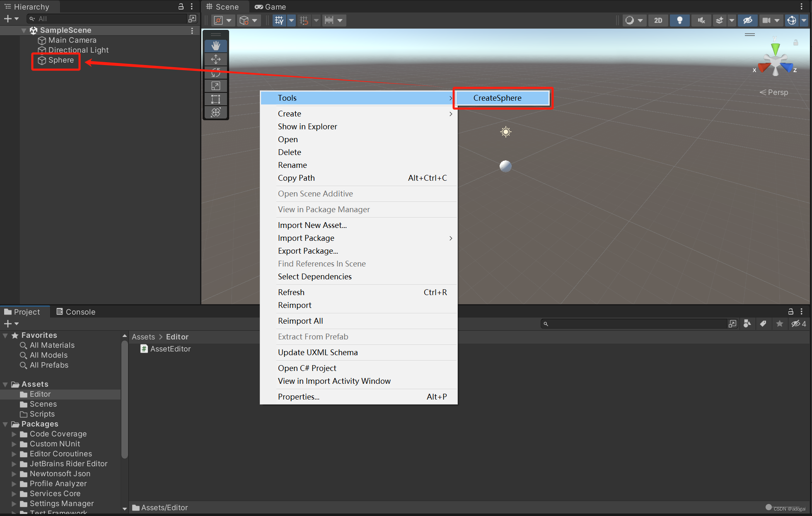812x516 pixels.
Task: Click Tools menu item in context menu
Action: (360, 98)
